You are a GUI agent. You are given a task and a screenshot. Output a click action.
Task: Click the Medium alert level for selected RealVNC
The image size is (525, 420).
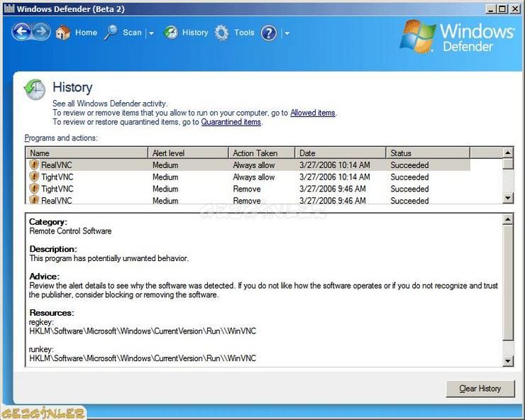(165, 165)
